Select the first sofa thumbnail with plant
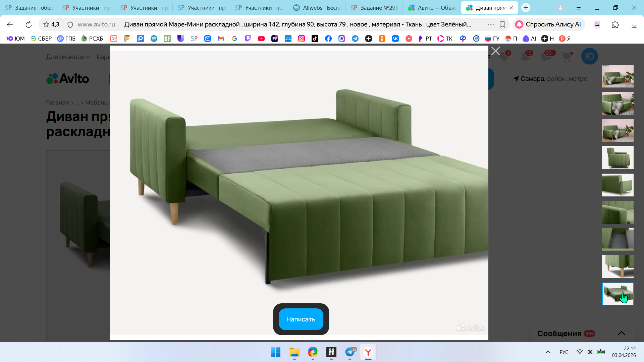Screen dimensions: 644x362 click(618, 76)
